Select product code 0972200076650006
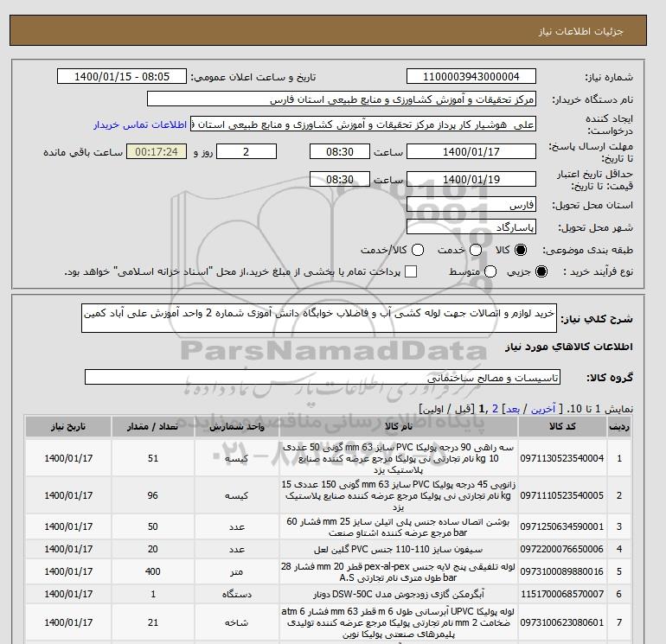Viewport: 666px width, 644px height. coord(562,549)
